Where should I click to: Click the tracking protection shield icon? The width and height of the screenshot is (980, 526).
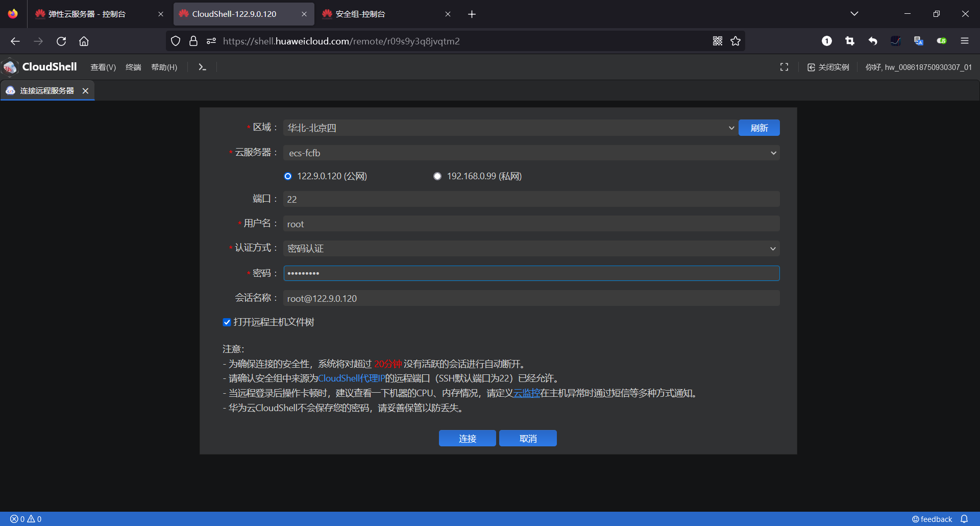pyautogui.click(x=175, y=41)
